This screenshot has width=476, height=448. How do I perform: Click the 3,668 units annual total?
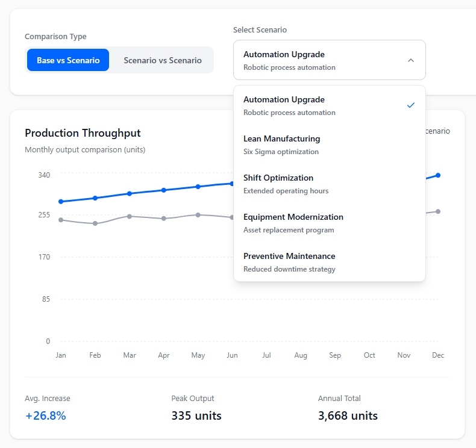point(348,415)
